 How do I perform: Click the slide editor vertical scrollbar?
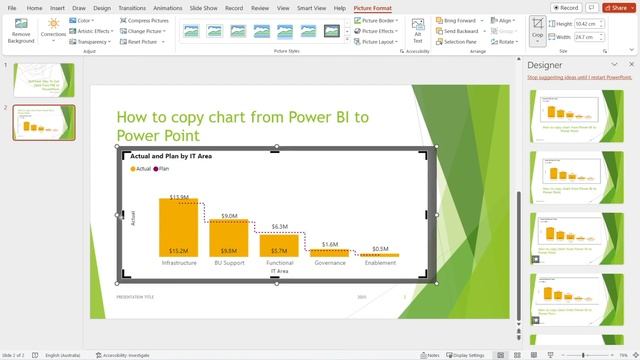pyautogui.click(x=519, y=255)
